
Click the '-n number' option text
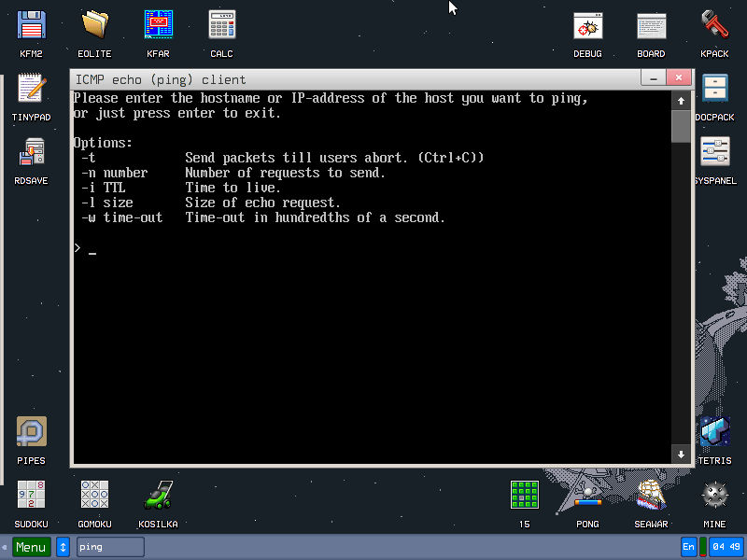(x=114, y=173)
